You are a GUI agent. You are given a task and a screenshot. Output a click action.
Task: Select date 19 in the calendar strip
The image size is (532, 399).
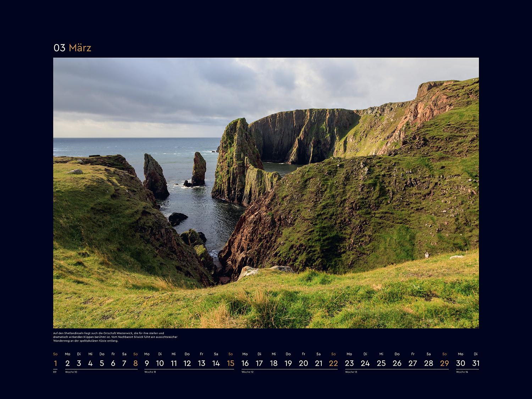coord(288,363)
